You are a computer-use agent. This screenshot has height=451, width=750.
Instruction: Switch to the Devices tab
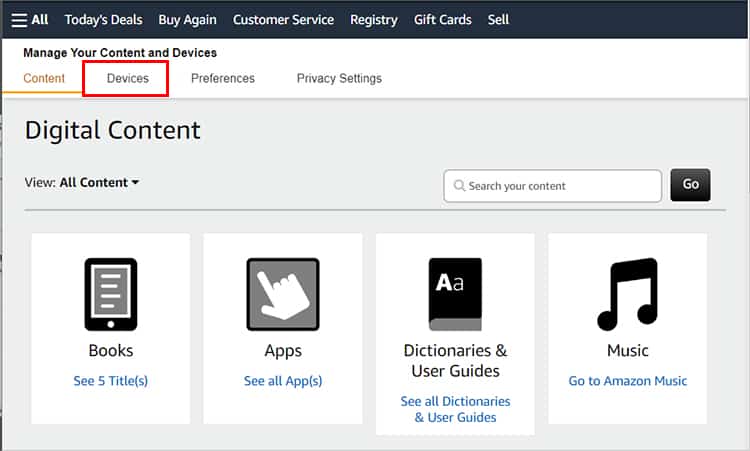128,78
